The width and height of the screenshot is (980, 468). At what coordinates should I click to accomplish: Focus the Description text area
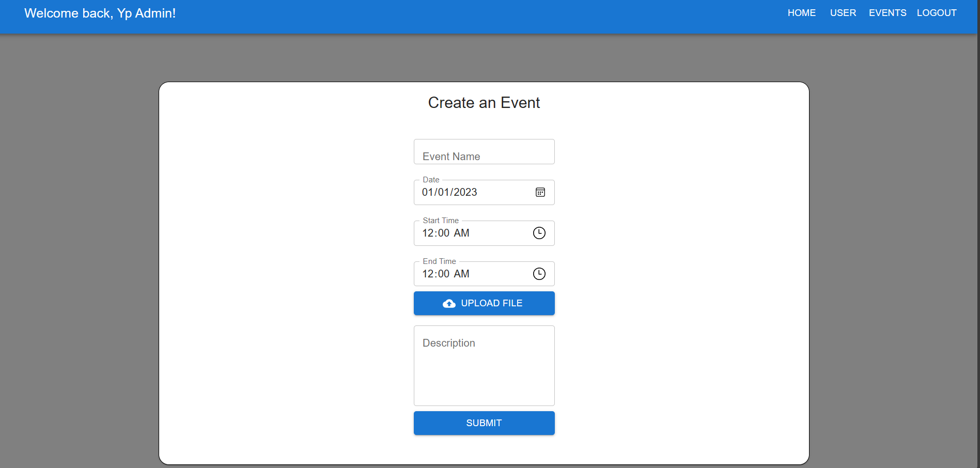[x=484, y=366]
